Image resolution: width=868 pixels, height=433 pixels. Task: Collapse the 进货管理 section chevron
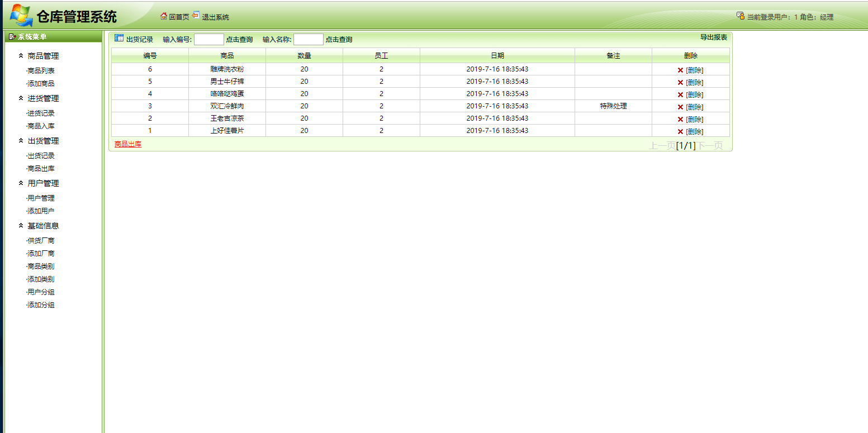20,98
